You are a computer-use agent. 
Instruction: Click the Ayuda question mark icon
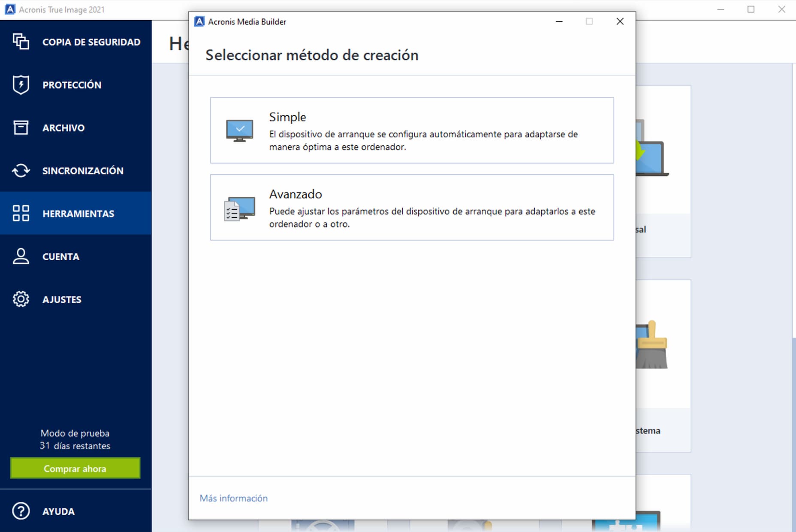click(x=21, y=511)
